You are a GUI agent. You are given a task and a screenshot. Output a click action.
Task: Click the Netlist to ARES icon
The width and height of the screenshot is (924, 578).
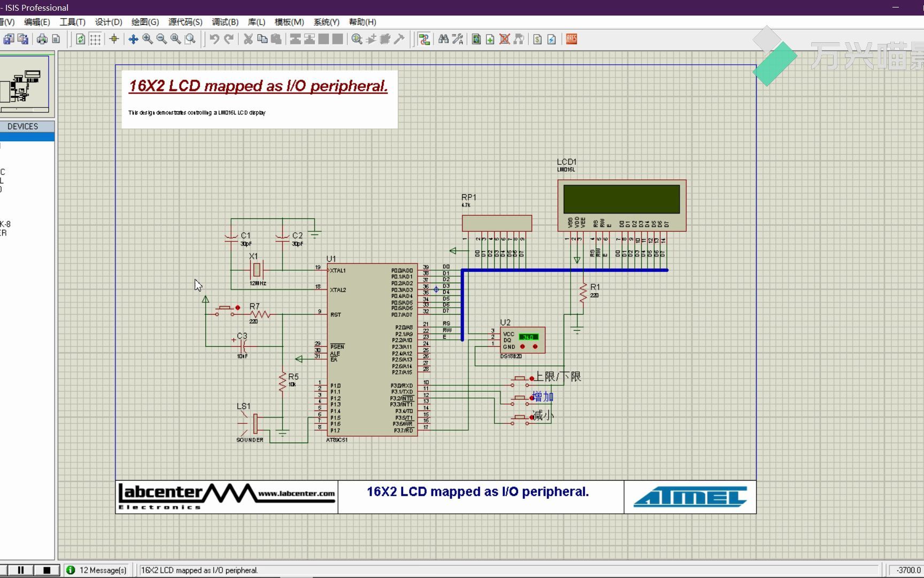point(572,39)
